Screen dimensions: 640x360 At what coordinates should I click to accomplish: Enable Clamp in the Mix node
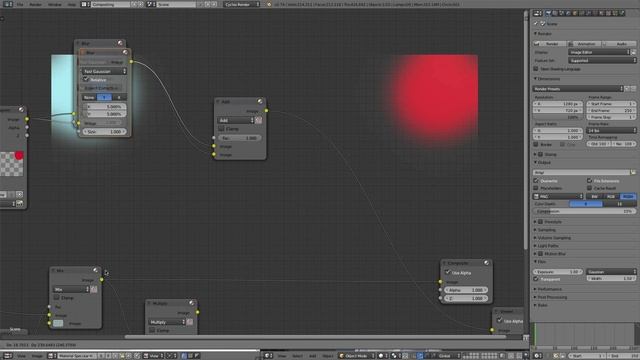[57, 298]
